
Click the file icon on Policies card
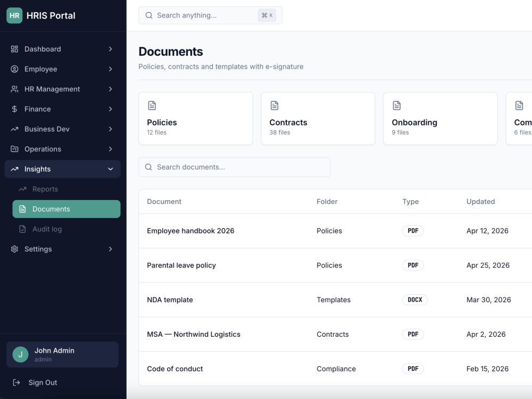(x=152, y=105)
